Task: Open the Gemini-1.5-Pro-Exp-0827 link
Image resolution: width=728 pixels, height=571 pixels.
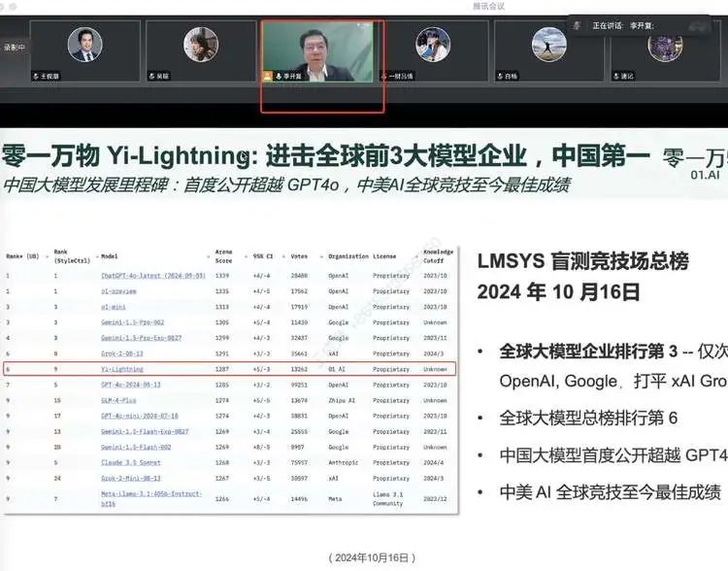Action: click(x=141, y=338)
